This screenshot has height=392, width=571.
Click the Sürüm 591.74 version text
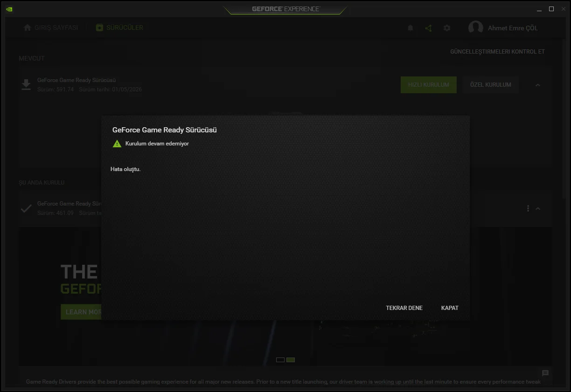tap(56, 89)
